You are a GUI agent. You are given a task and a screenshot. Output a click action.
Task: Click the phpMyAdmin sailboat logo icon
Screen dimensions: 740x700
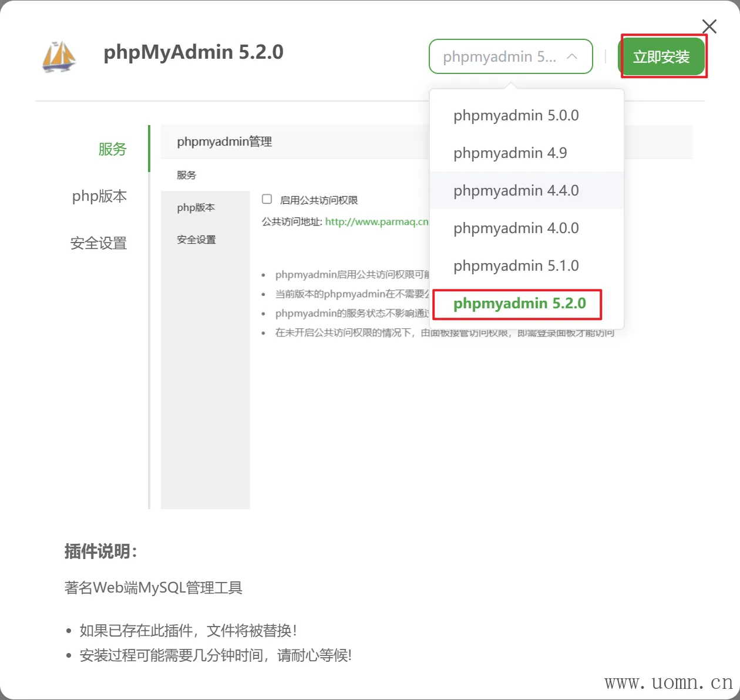(x=59, y=56)
